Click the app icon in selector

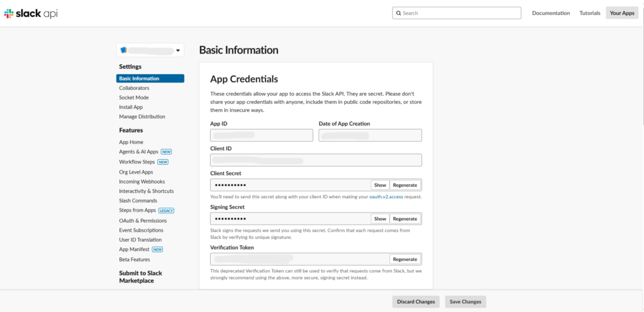(x=124, y=50)
